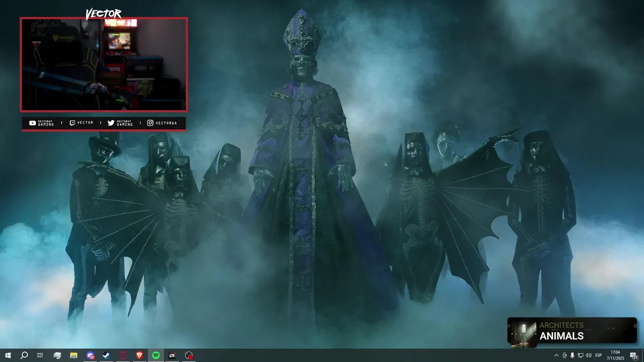This screenshot has height=362, width=644.
Task: Show hidden system tray icons
Action: pyautogui.click(x=556, y=355)
